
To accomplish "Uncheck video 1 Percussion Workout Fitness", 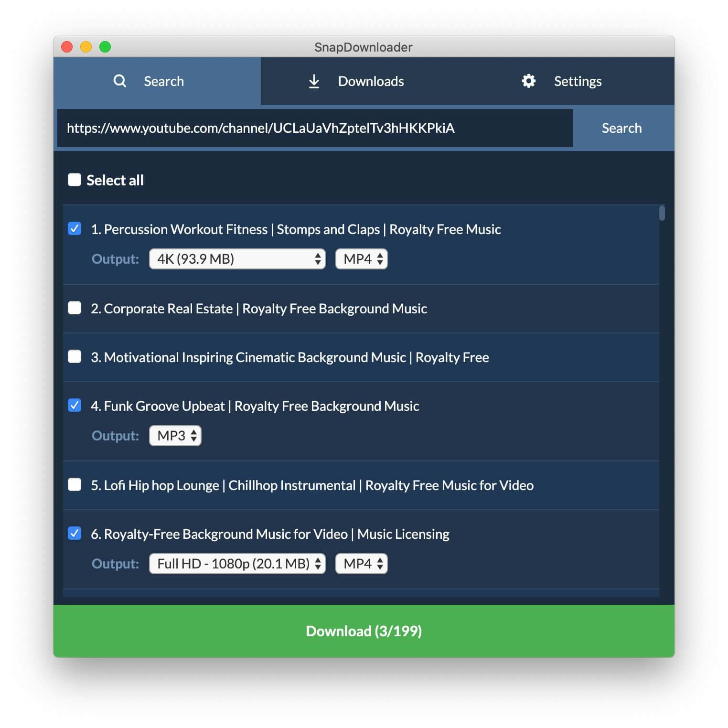I will [x=75, y=229].
